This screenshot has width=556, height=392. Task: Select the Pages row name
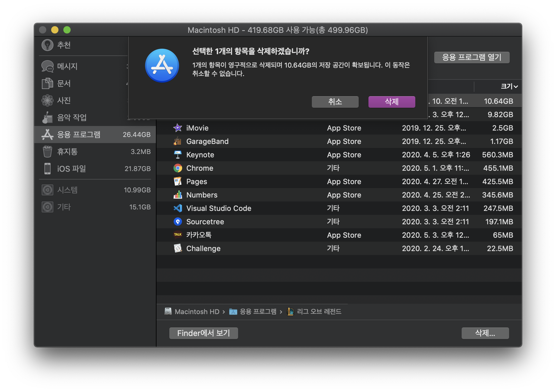197,182
